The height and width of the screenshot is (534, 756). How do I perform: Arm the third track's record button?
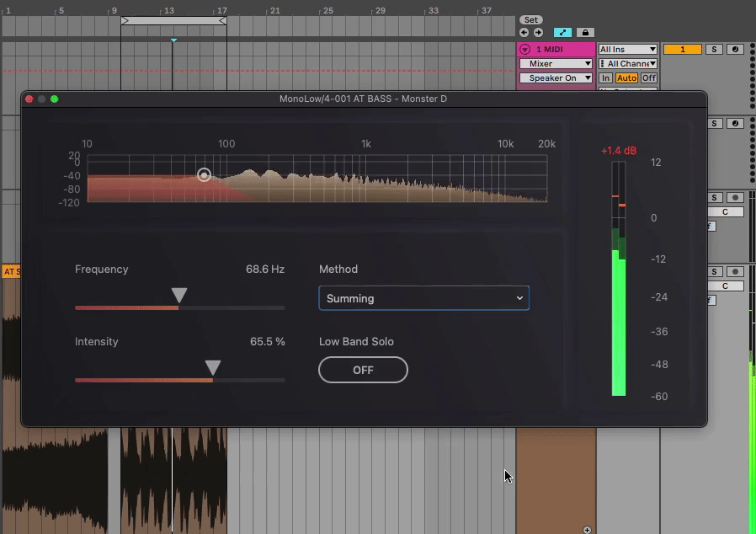pos(735,198)
